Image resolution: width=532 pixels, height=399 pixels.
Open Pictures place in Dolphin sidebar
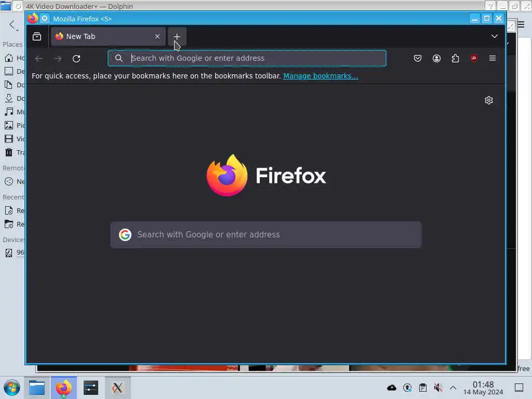(14, 125)
